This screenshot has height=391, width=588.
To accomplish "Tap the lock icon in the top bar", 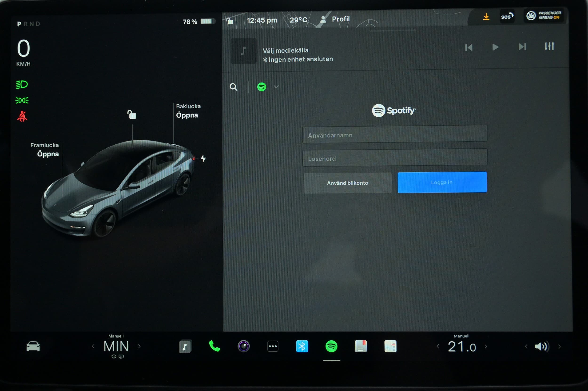I will tap(230, 21).
